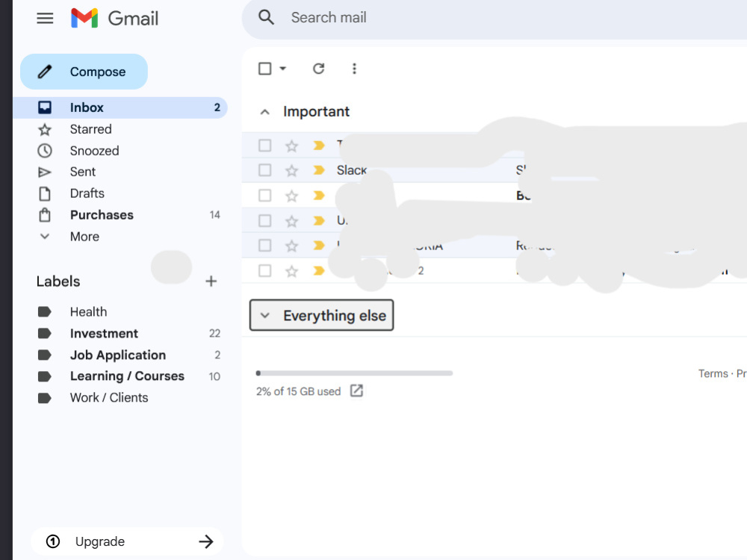Click the plus icon to create label
The width and height of the screenshot is (747, 560).
tap(211, 281)
